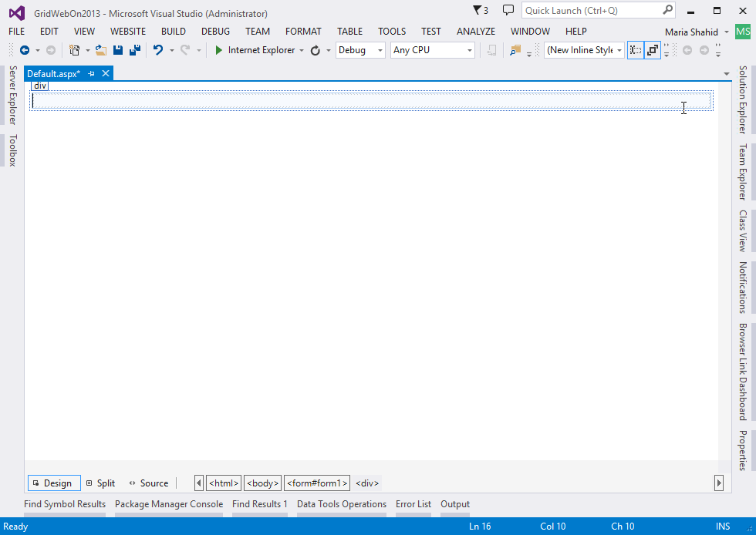Click the New Project toolbar icon
Image resolution: width=756 pixels, height=535 pixels.
[74, 50]
